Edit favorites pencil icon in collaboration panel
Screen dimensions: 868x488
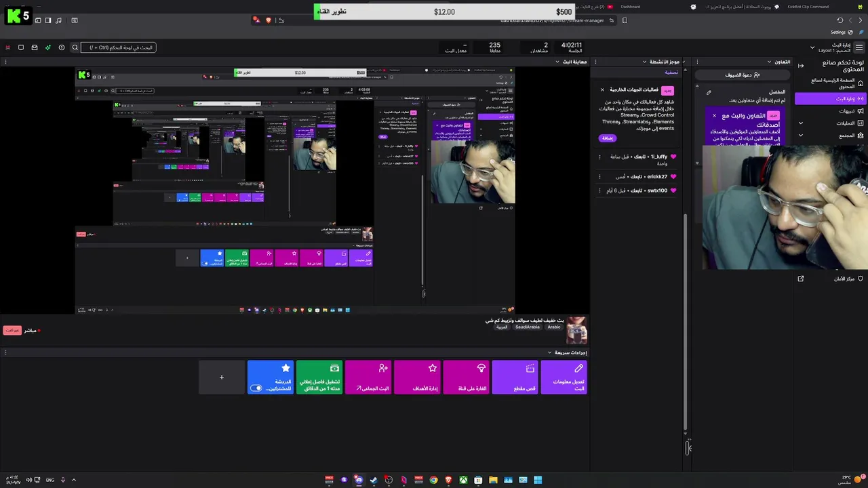[x=709, y=93]
